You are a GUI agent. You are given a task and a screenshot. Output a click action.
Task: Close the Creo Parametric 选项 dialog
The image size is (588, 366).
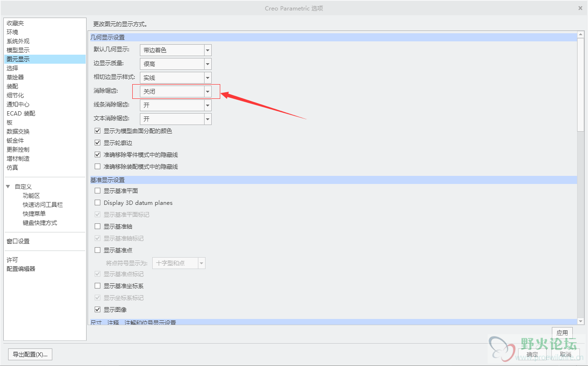pyautogui.click(x=580, y=8)
